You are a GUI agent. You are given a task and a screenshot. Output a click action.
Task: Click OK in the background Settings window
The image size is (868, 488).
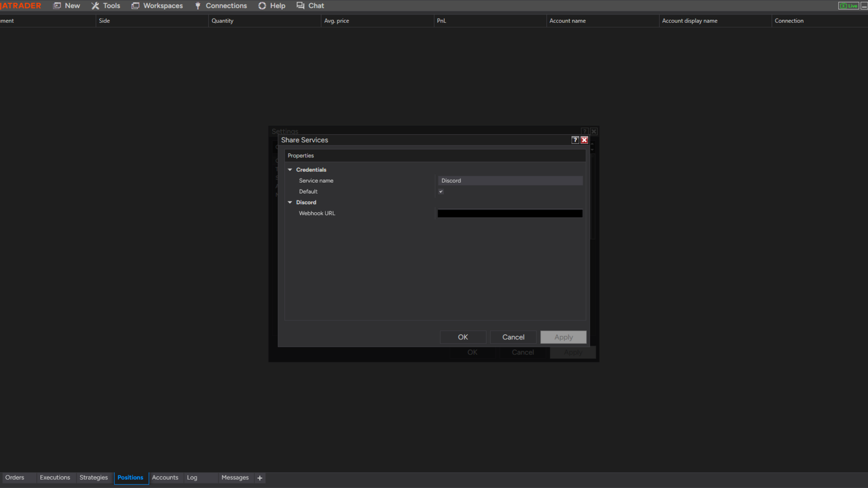point(473,352)
